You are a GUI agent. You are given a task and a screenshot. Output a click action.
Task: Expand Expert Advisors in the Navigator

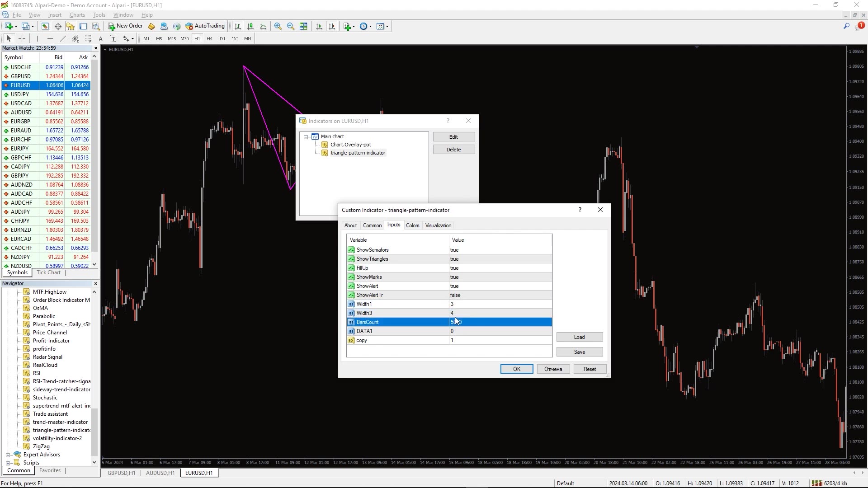click(x=8, y=455)
